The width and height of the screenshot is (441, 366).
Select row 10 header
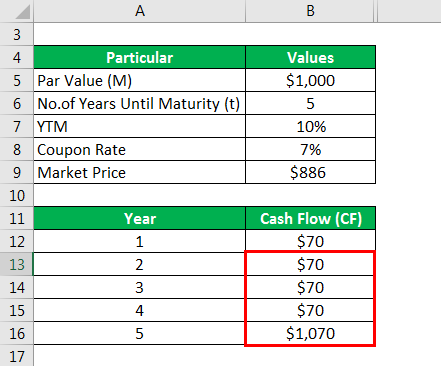pyautogui.click(x=17, y=195)
